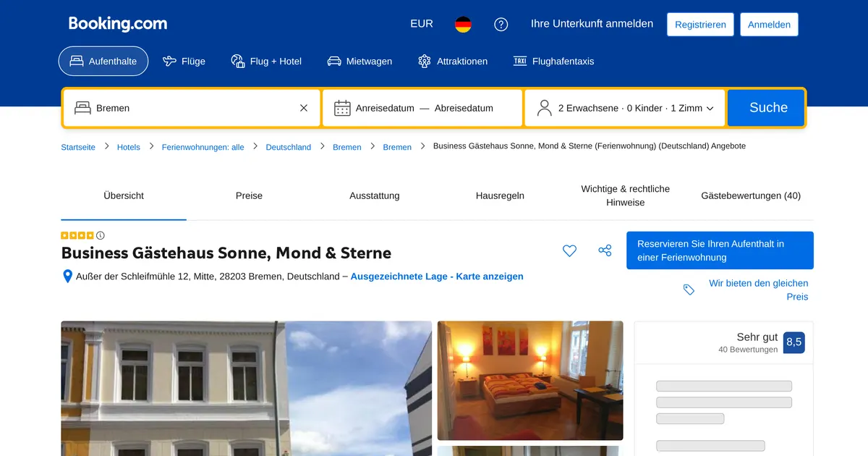
Task: Open the Ferienwohnungen: alle breadcrumb
Action: coord(203,147)
